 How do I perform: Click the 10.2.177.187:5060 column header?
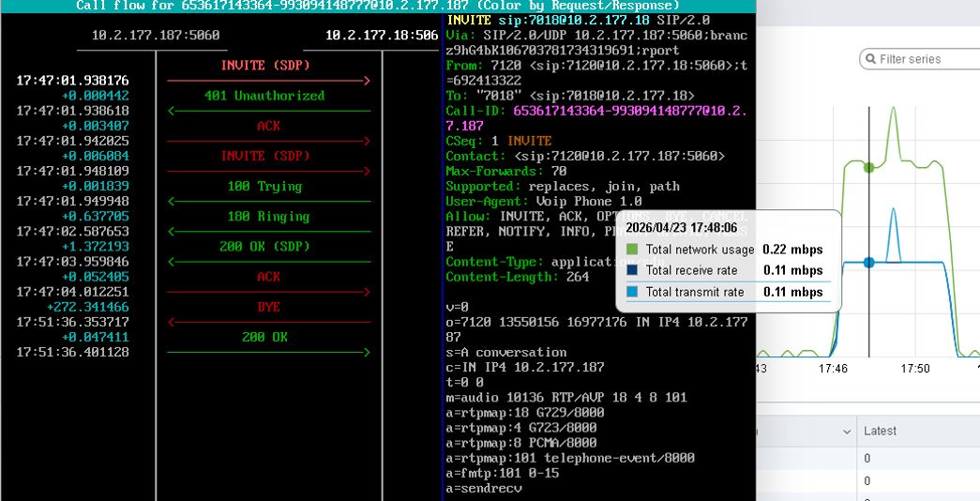tap(156, 35)
